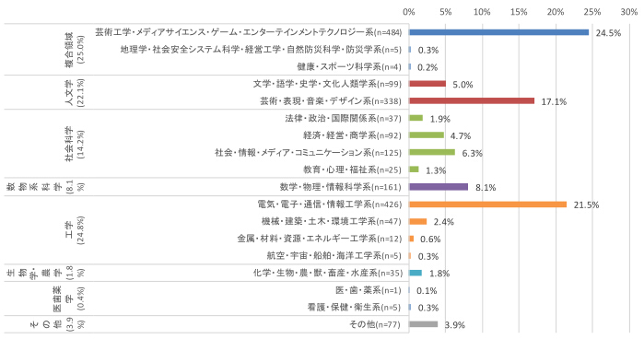Select the 社会科学 (14.2%) group label
This screenshot has height=339, width=644.
(74, 143)
